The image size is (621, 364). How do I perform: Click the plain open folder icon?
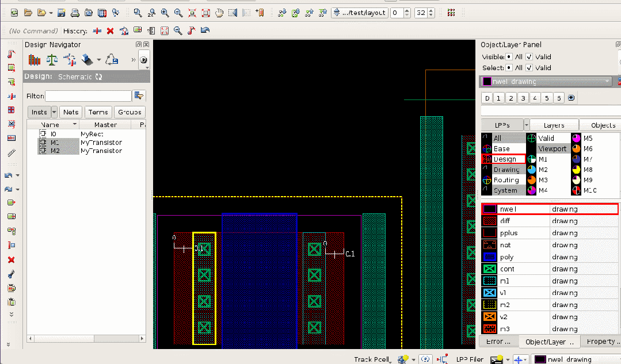coord(28,13)
